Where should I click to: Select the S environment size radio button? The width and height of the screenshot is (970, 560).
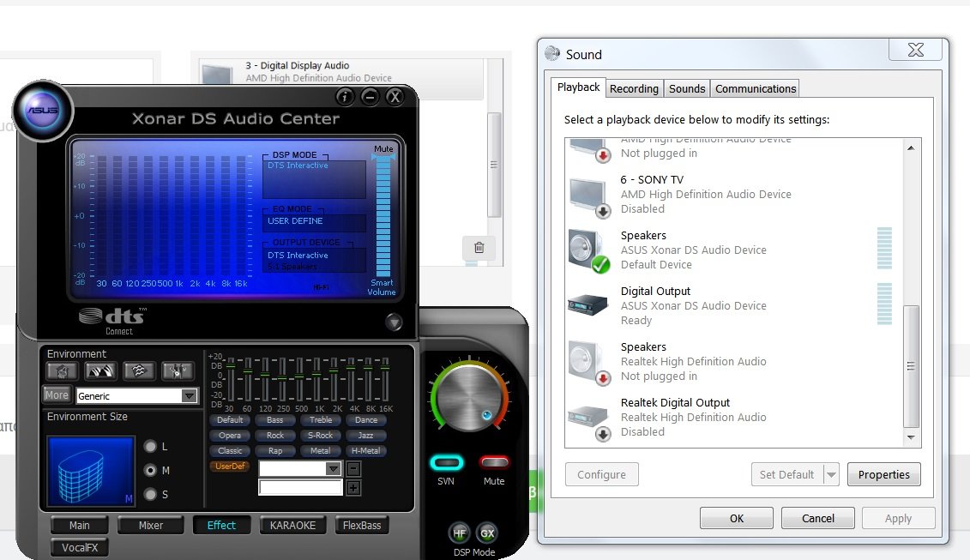point(150,495)
